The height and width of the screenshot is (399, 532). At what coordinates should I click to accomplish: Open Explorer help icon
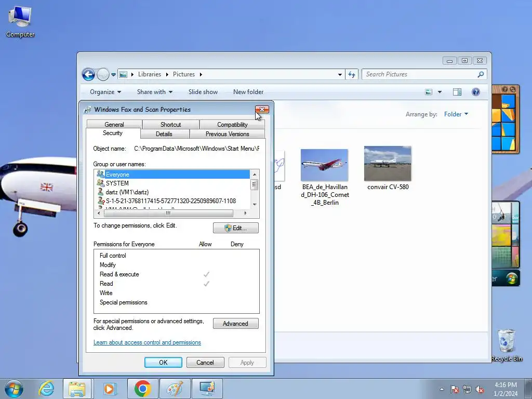[x=476, y=92]
